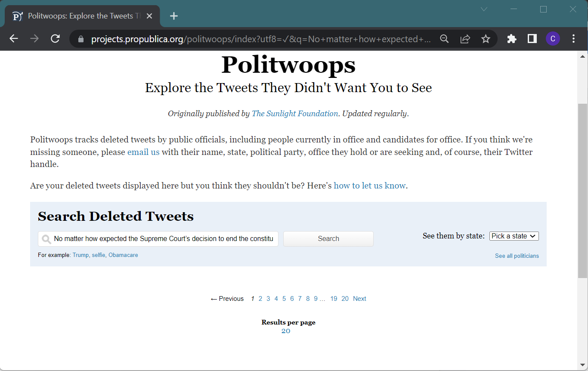Share this page using share icon

(x=465, y=39)
